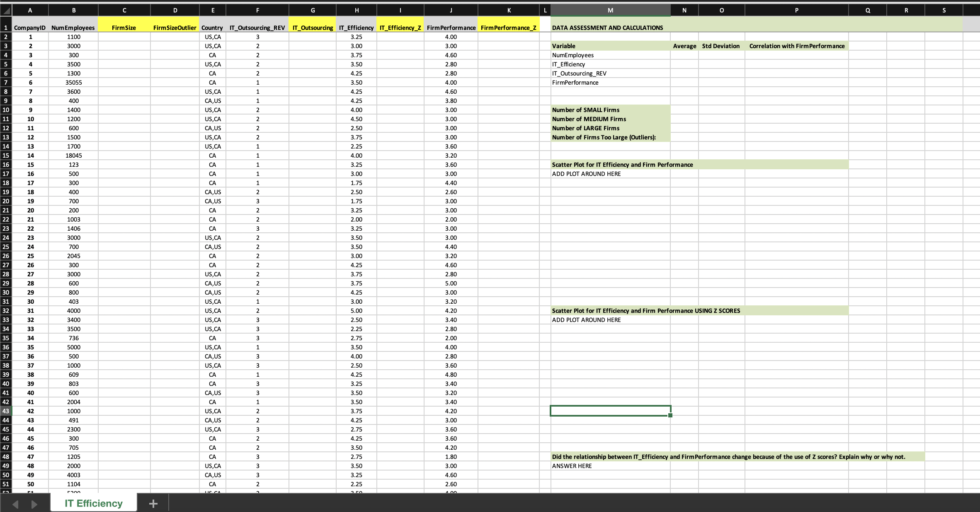This screenshot has height=512, width=980.
Task: Click the fill handle of selected cell
Action: pyautogui.click(x=670, y=415)
